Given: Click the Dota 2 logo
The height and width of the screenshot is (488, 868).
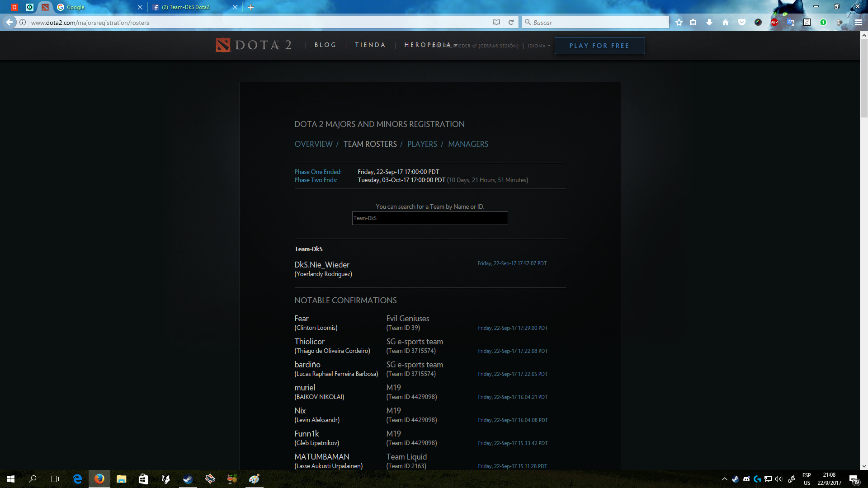Looking at the screenshot, I should (254, 45).
